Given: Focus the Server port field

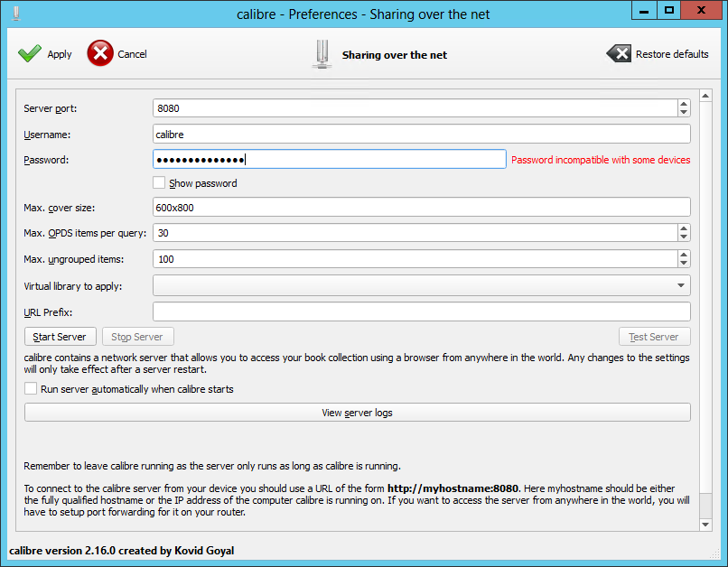Looking at the screenshot, I should tap(415, 108).
